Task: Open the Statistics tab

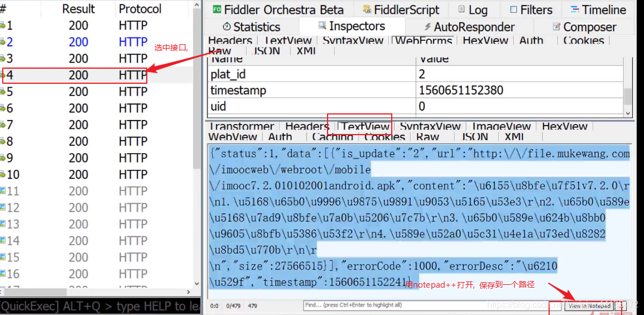Action: (x=252, y=27)
